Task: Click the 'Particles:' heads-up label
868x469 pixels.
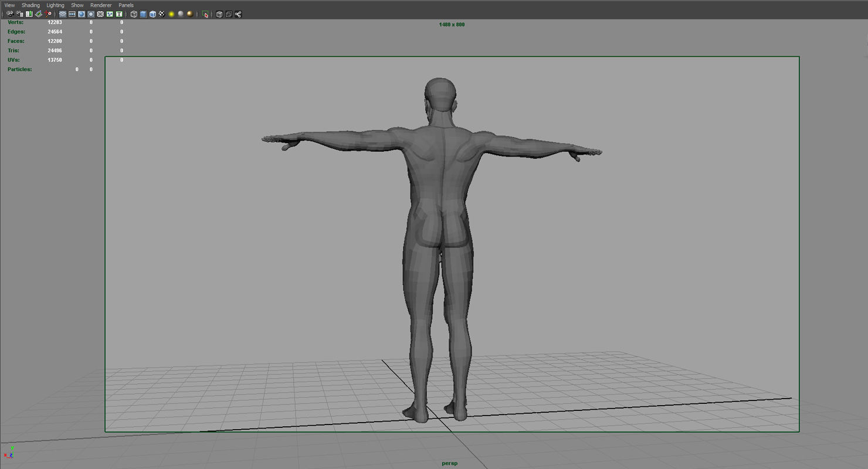Action: [20, 69]
